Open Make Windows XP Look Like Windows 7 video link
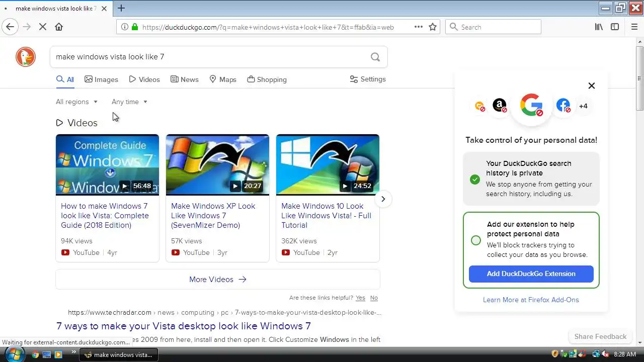 (213, 216)
